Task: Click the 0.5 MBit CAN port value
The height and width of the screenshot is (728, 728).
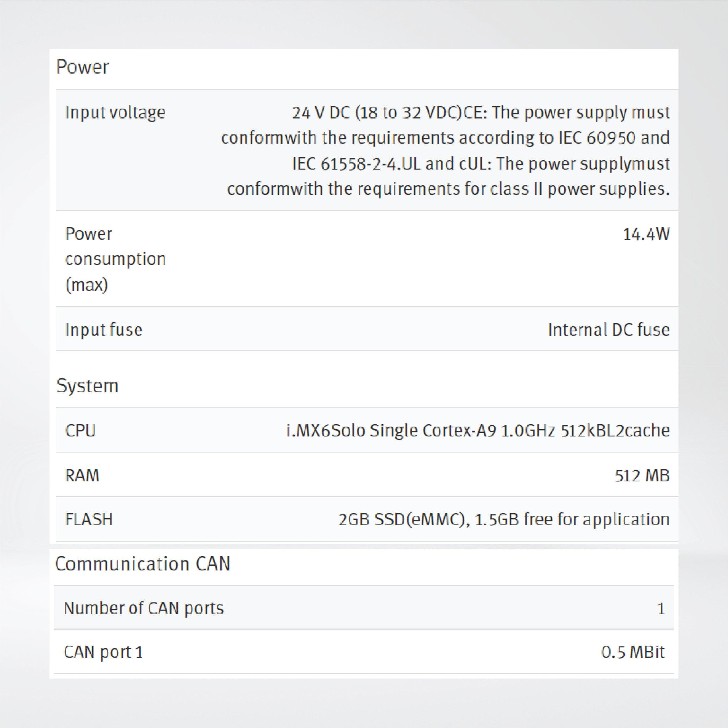Action: point(633,652)
